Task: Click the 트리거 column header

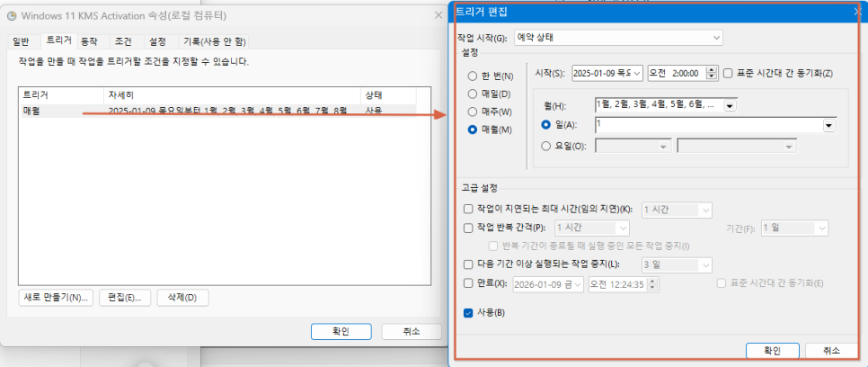Action: coord(61,94)
